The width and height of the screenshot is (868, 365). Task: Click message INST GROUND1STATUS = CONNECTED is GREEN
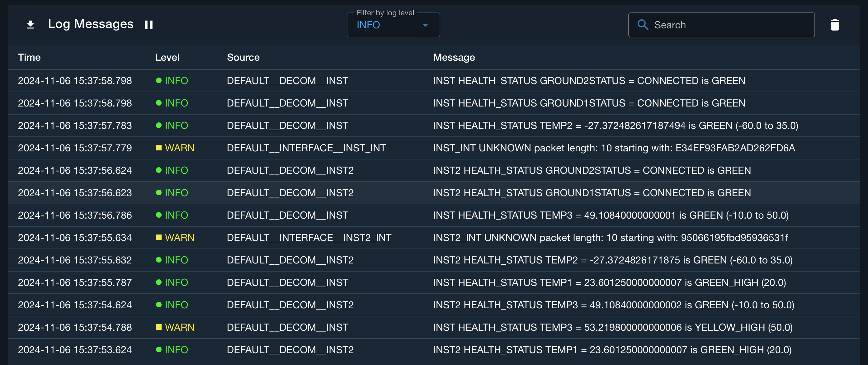tap(589, 103)
